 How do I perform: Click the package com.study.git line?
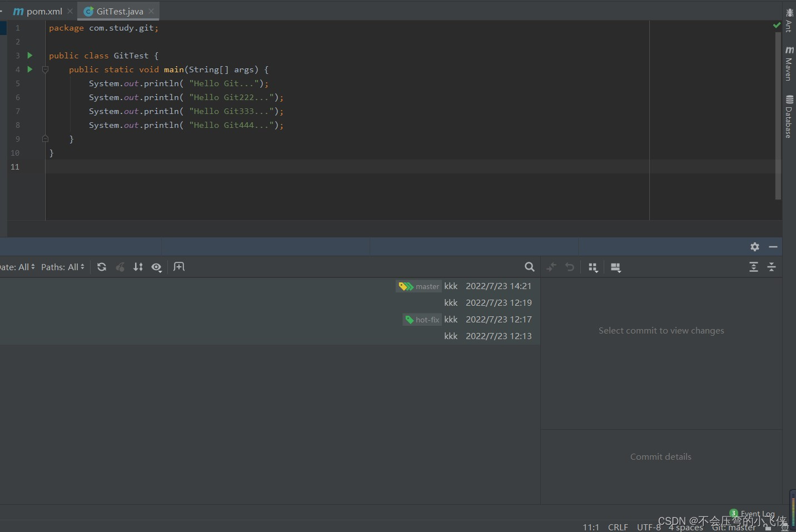click(104, 28)
